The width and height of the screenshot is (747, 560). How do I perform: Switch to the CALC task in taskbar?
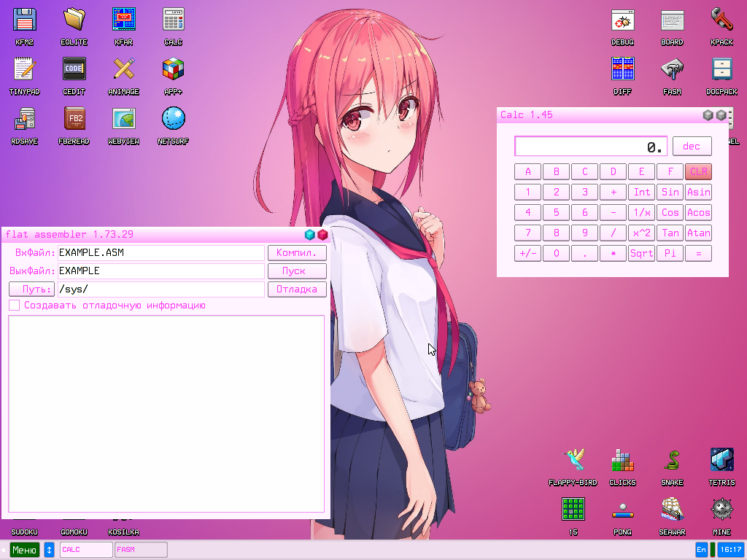[x=85, y=550]
